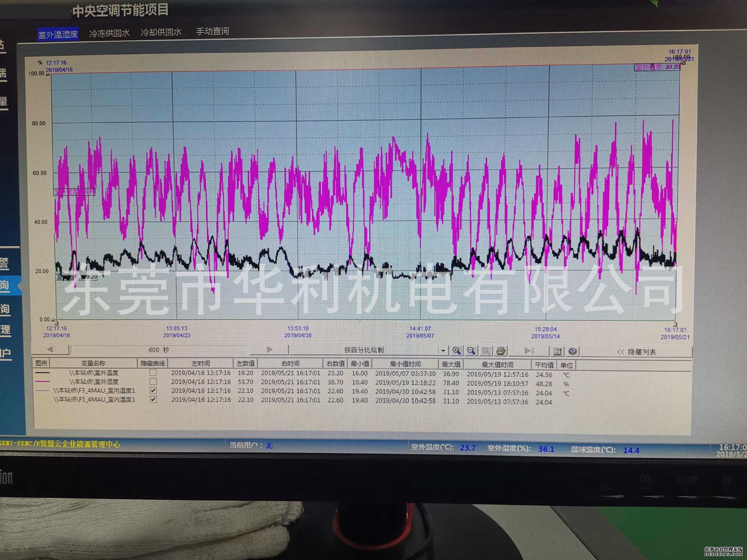The width and height of the screenshot is (747, 560).
Task: Click the right cursor marker at 16:17:01 axis end
Action: pyautogui.click(x=675, y=324)
